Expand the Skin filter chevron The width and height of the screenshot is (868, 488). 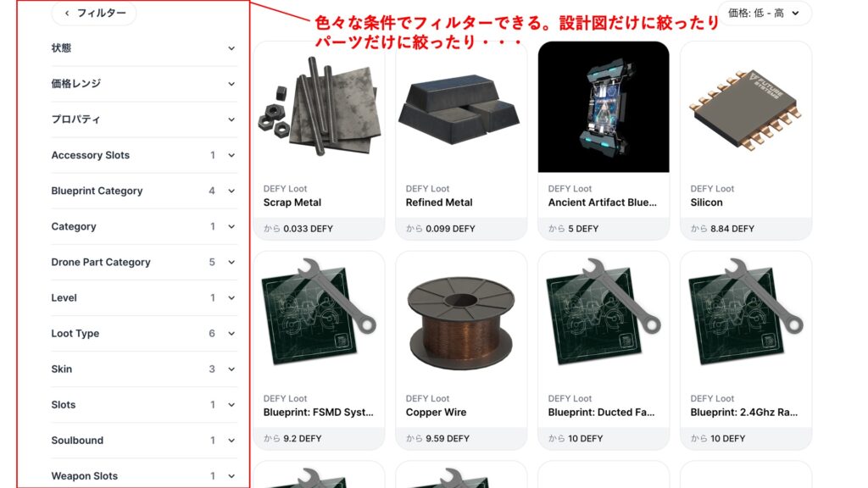pyautogui.click(x=231, y=369)
